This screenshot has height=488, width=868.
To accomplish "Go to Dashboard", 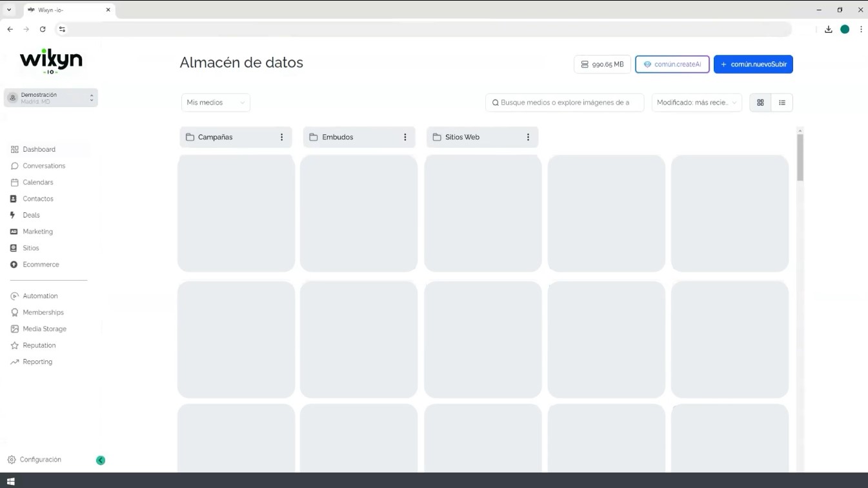I will click(39, 149).
